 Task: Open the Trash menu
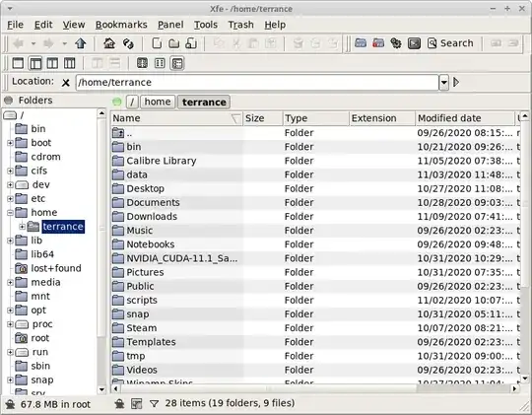coord(240,25)
